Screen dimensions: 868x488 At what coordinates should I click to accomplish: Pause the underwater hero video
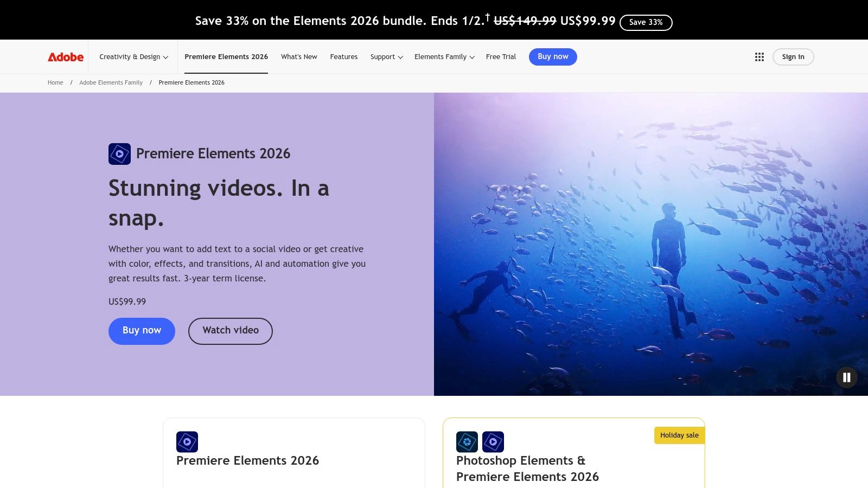coord(846,378)
